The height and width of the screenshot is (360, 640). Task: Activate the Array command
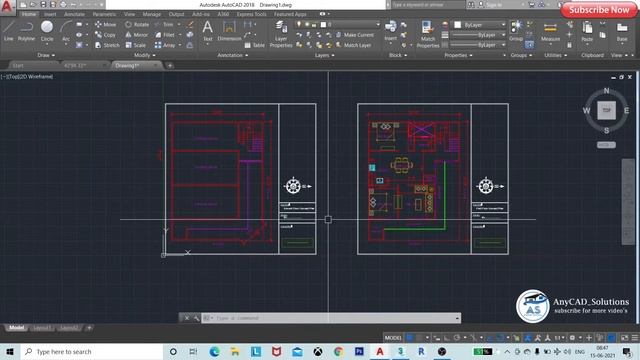coord(165,45)
